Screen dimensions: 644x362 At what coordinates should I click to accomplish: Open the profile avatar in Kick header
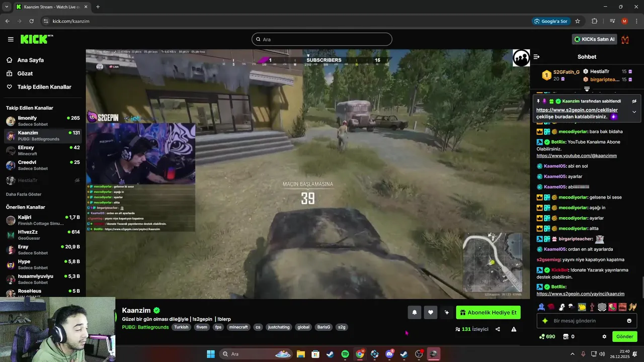click(625, 39)
